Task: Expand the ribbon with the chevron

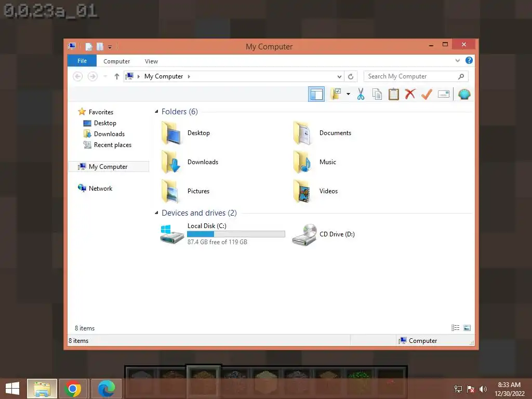Action: (457, 60)
